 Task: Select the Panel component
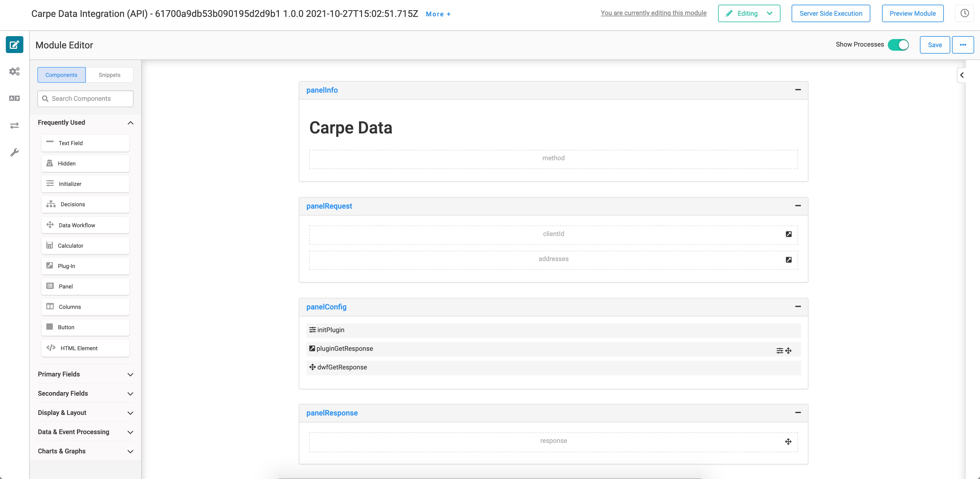(x=85, y=286)
